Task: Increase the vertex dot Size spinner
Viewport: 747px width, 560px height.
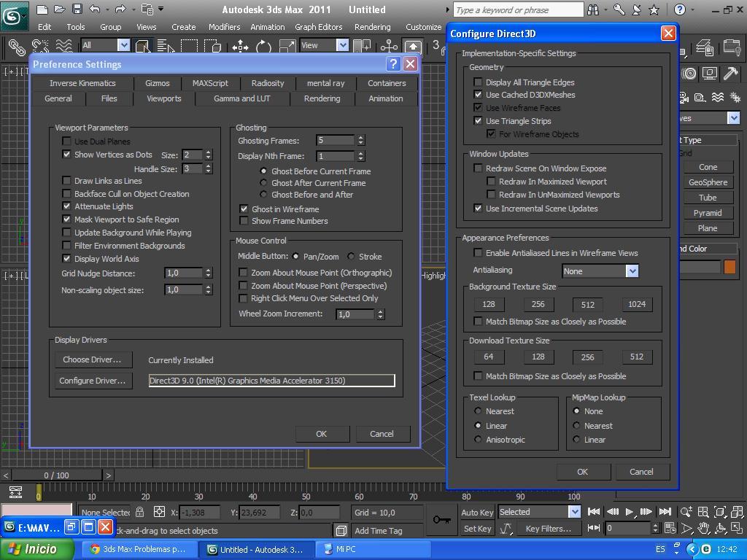Action: [x=208, y=152]
